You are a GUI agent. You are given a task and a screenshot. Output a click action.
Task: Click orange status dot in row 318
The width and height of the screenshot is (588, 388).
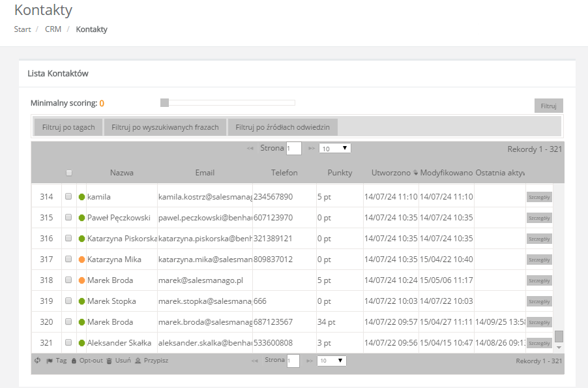[81, 280]
